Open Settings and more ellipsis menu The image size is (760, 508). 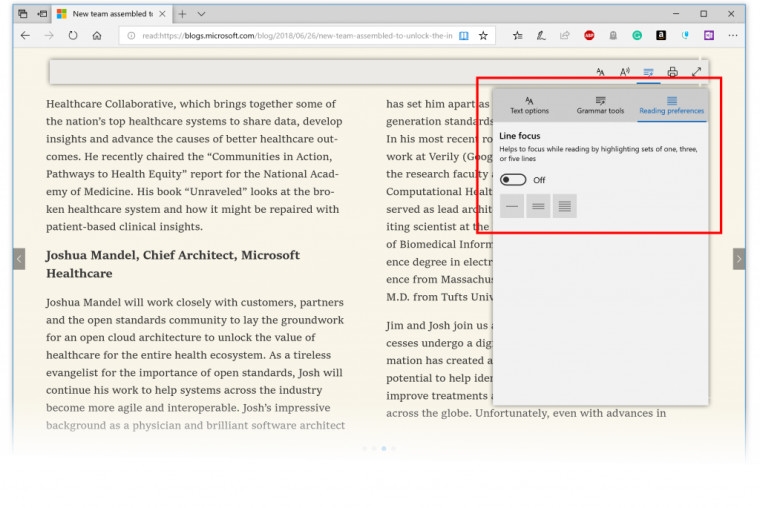pos(733,35)
